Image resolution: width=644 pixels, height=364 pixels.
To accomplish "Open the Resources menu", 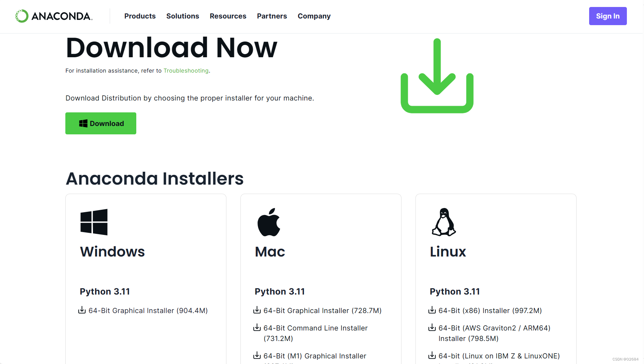I will pyautogui.click(x=228, y=16).
